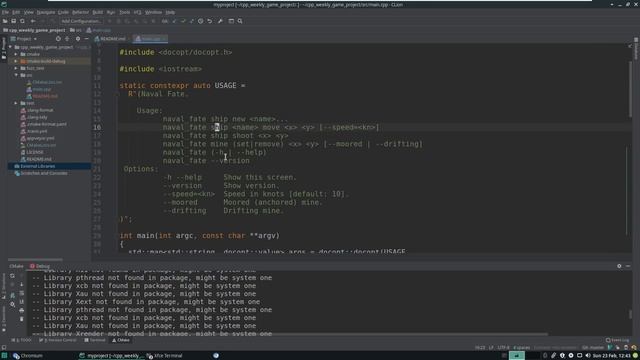Click the CMake reload icon in bottom panel
This screenshot has width=640, height=360.
(x=12, y=276)
